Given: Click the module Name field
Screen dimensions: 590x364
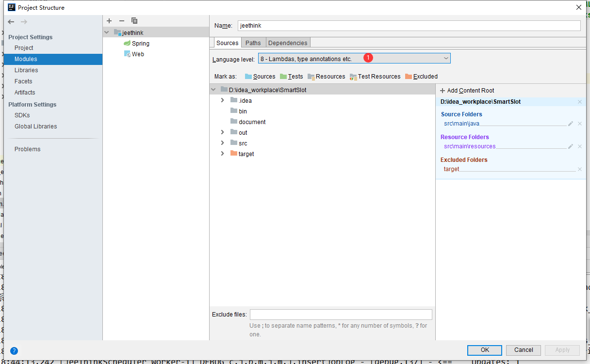Looking at the screenshot, I should (x=409, y=26).
